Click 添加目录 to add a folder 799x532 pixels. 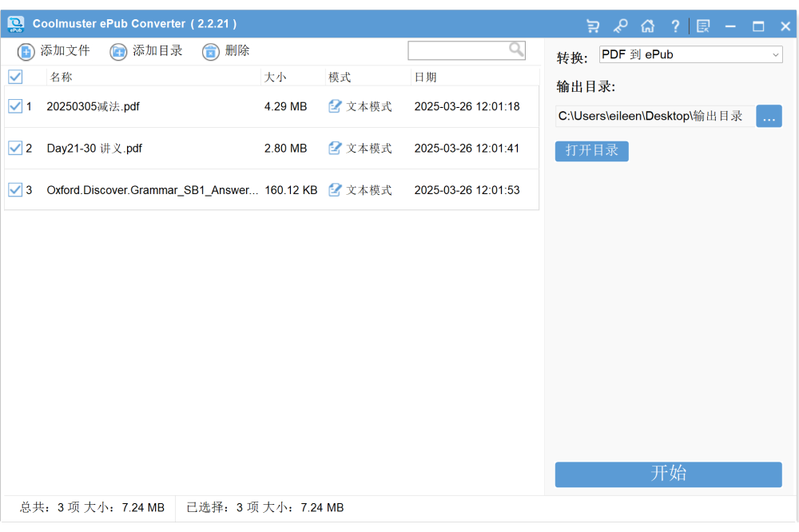pyautogui.click(x=147, y=51)
